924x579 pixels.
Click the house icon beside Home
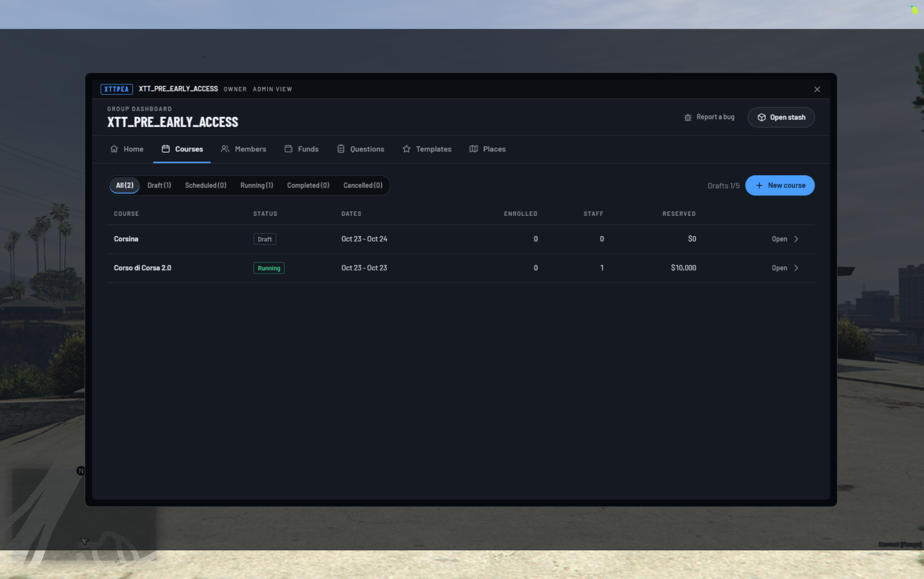pyautogui.click(x=114, y=149)
